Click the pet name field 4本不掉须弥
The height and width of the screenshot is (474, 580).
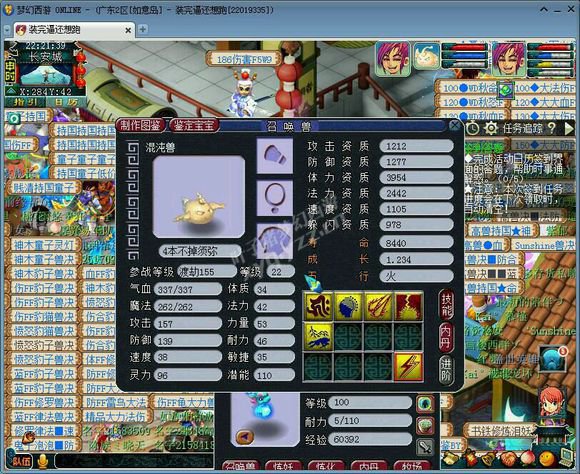point(200,251)
